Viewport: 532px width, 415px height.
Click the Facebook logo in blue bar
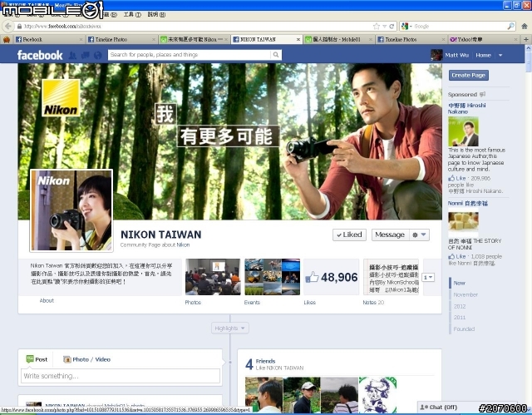coord(40,55)
